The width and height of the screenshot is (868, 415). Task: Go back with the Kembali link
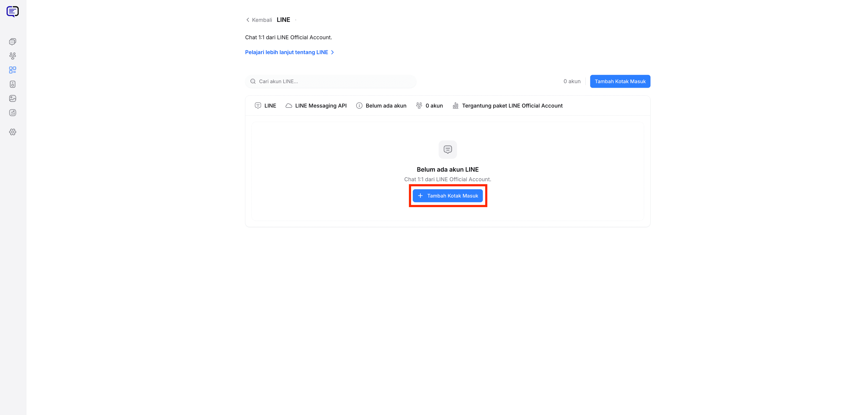pyautogui.click(x=259, y=20)
